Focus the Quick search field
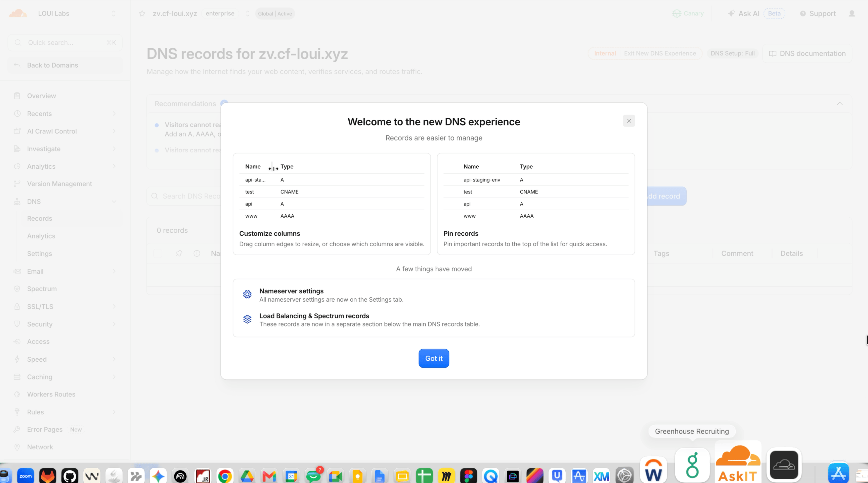This screenshot has height=483, width=868. pos(65,42)
